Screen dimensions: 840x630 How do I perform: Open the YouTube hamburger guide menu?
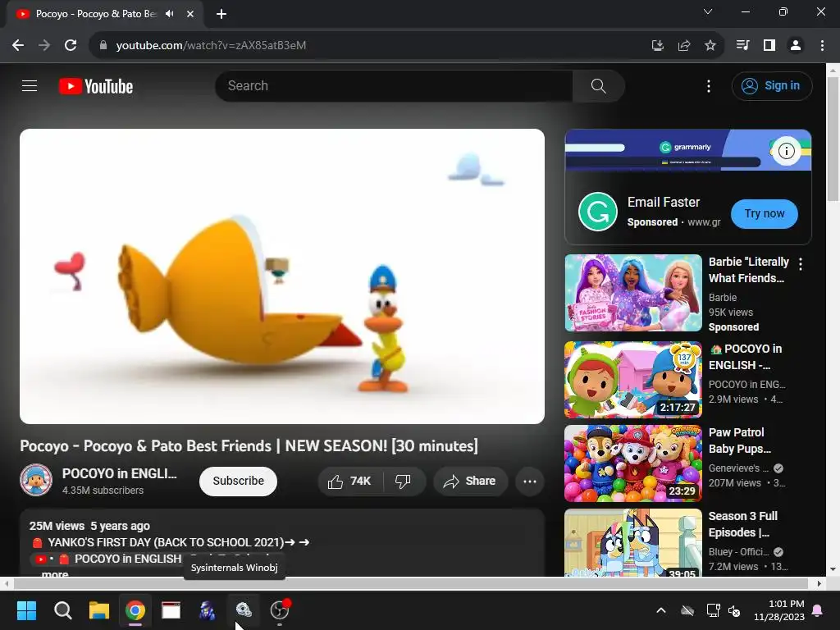pyautogui.click(x=30, y=85)
